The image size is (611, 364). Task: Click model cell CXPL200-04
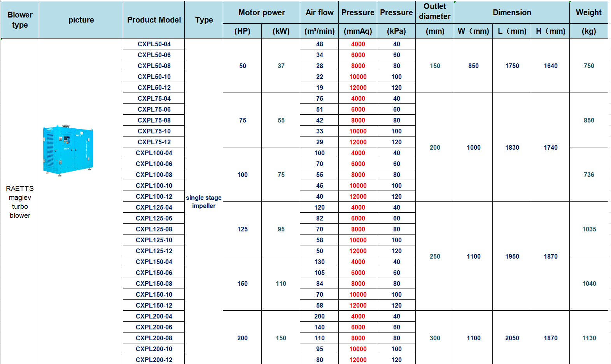click(154, 316)
